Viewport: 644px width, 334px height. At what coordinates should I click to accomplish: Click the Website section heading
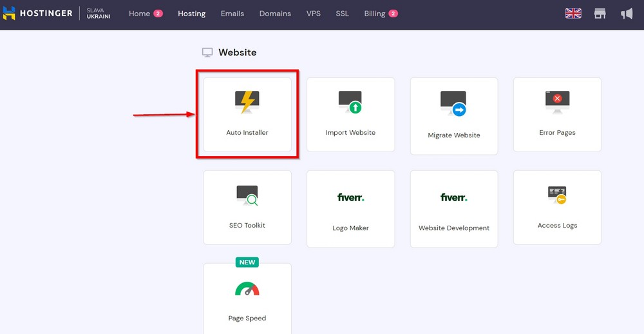(x=238, y=52)
